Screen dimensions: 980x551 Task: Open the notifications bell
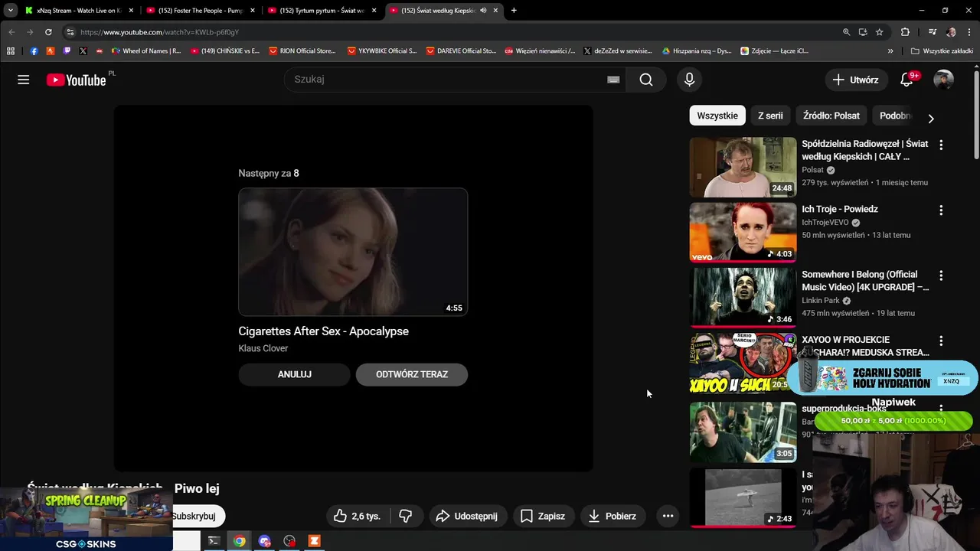tap(906, 80)
